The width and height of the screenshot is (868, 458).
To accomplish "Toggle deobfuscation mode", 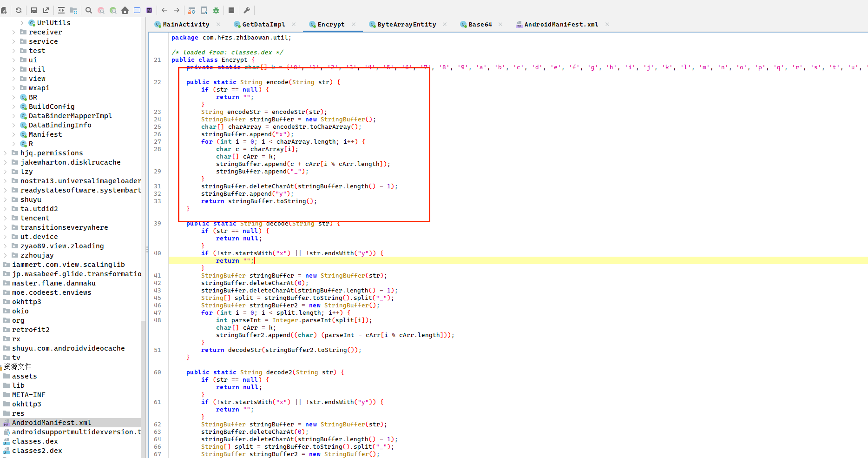I will 192,10.
